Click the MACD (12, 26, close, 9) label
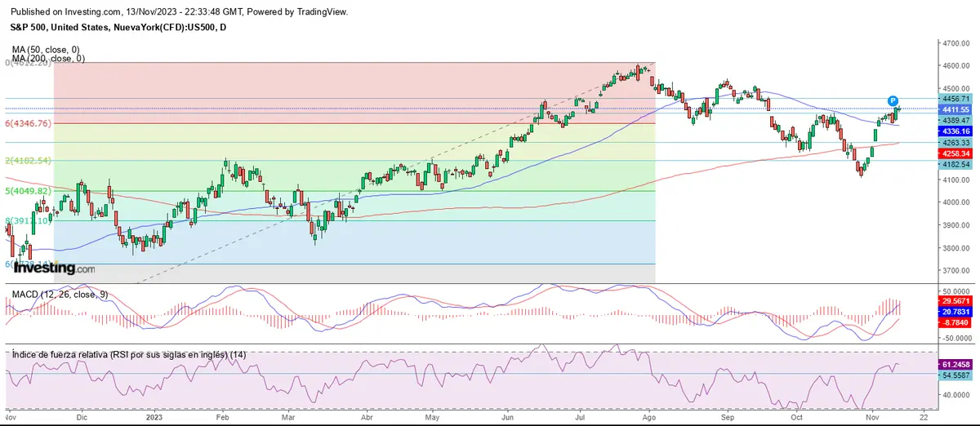The height and width of the screenshot is (426, 980). [59, 293]
